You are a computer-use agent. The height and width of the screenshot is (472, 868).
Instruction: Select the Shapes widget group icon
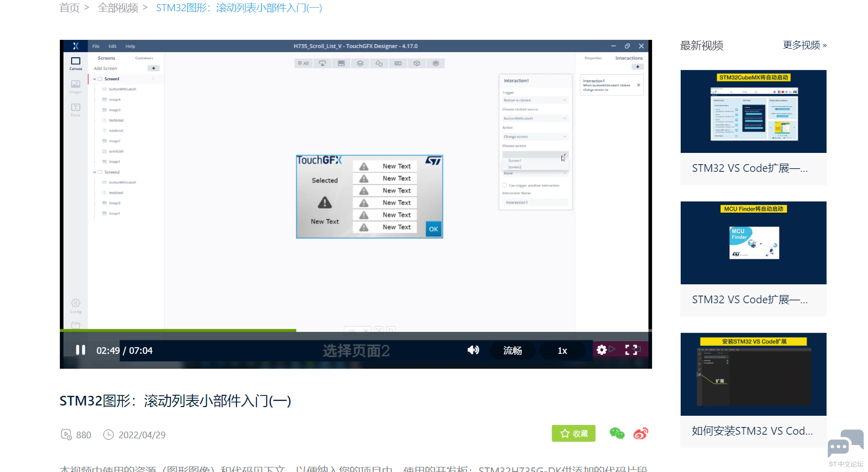click(379, 63)
